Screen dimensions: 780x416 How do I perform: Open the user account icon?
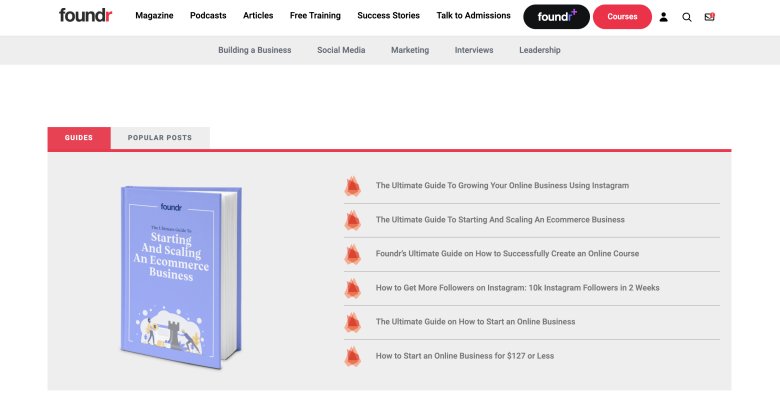(x=663, y=17)
